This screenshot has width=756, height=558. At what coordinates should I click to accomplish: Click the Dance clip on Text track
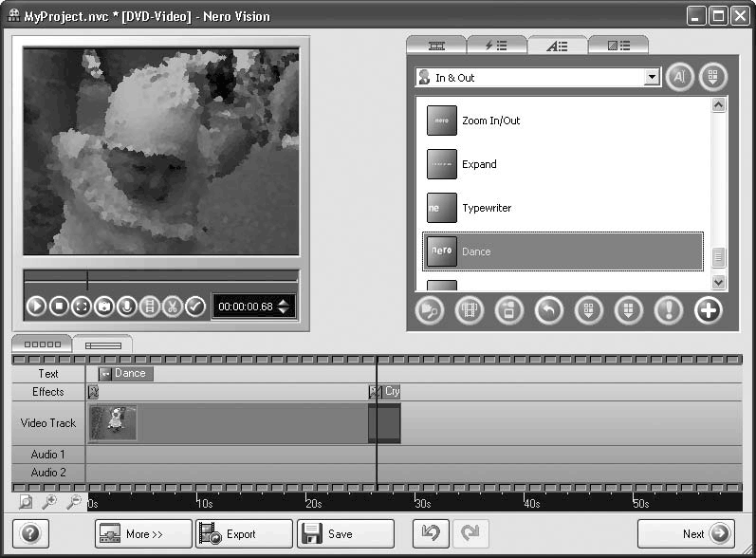coord(124,374)
